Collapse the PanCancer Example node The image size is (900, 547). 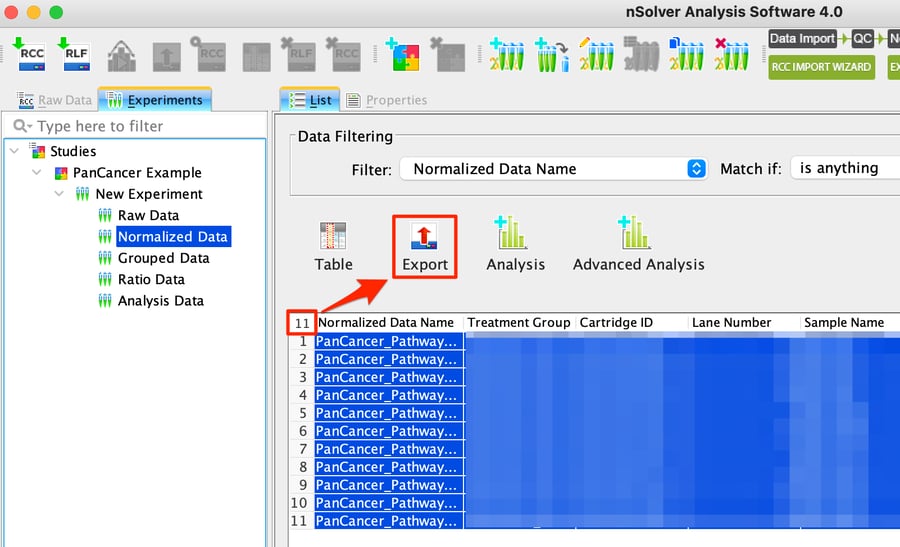coord(37,172)
